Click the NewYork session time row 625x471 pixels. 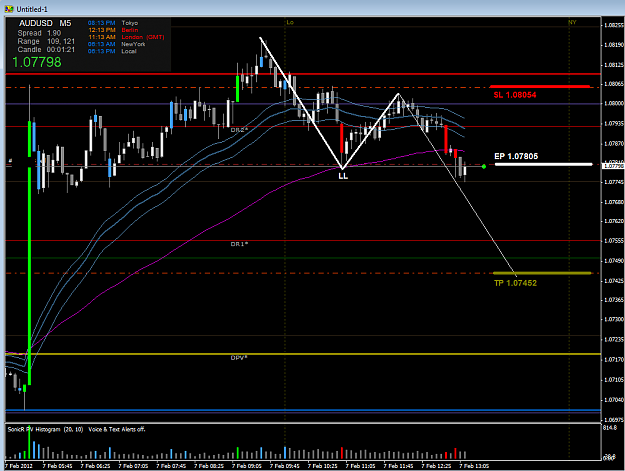[x=116, y=44]
